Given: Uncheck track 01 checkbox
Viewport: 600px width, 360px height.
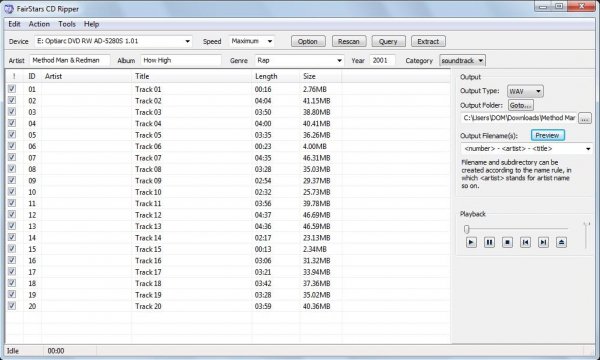Looking at the screenshot, I should coord(12,89).
